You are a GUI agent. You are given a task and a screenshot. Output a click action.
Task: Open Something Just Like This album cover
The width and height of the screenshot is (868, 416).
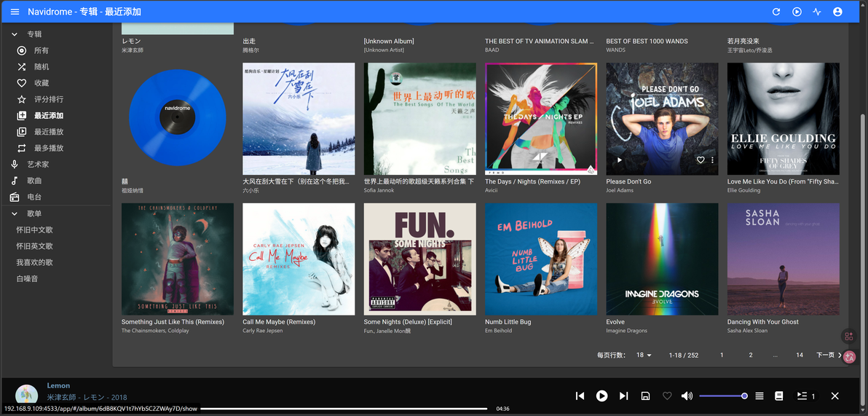[178, 259]
